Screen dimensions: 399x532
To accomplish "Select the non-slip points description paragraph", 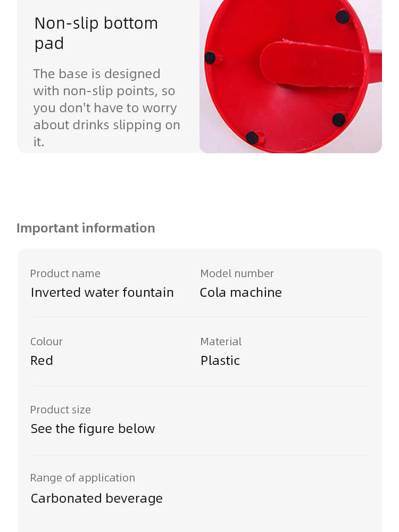I will (106, 107).
